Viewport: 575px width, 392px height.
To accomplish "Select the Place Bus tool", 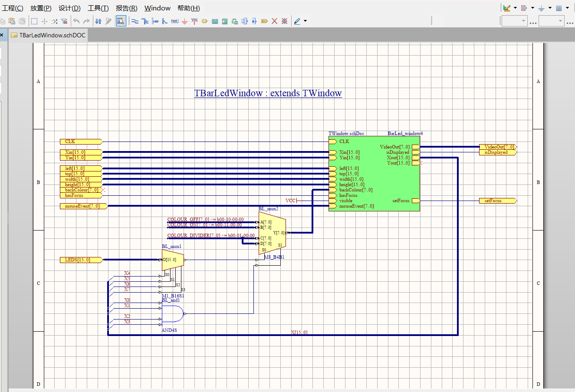I will 145,20.
